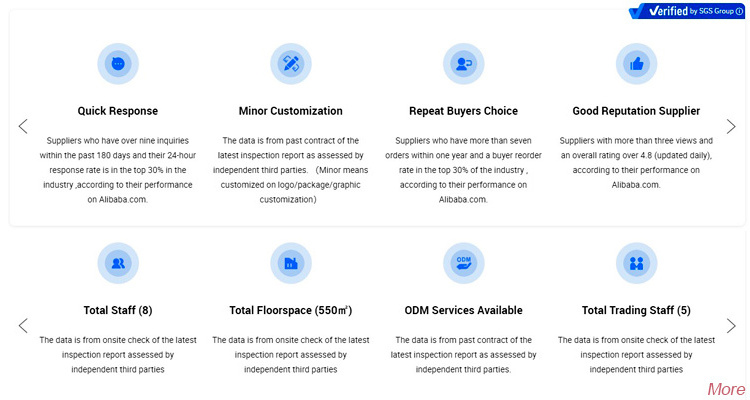Go to previous slide in top carousel
This screenshot has height=400, width=750.
click(23, 126)
